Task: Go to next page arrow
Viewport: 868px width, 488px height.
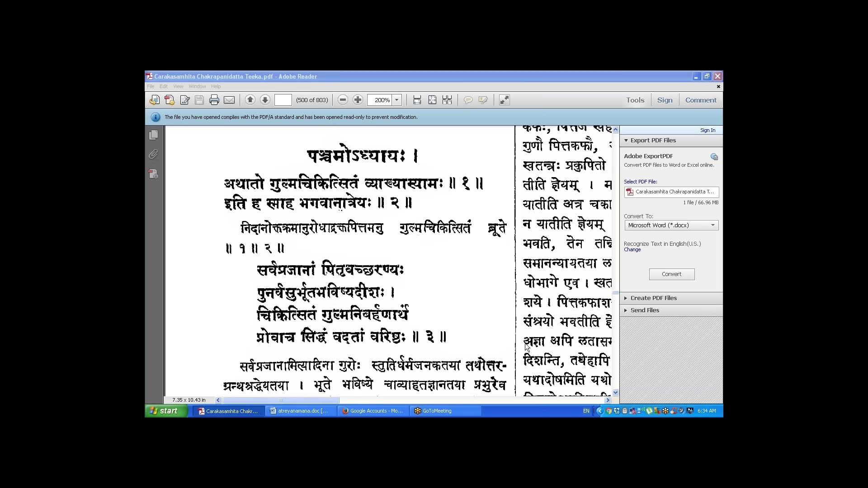Action: (x=265, y=100)
